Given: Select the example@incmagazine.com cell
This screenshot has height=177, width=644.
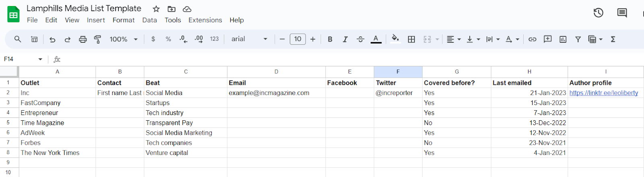Looking at the screenshot, I should pyautogui.click(x=276, y=93).
